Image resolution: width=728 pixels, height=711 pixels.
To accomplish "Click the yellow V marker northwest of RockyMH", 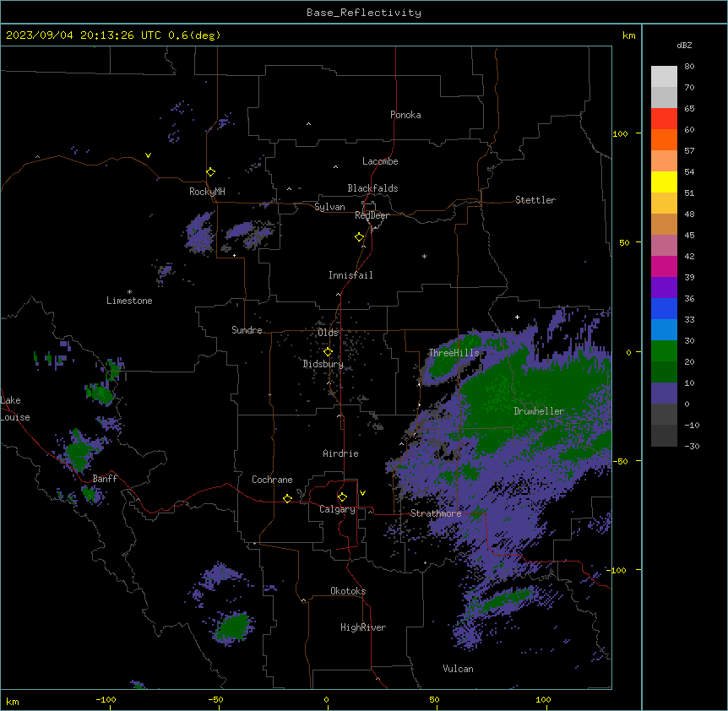I will pyautogui.click(x=148, y=155).
